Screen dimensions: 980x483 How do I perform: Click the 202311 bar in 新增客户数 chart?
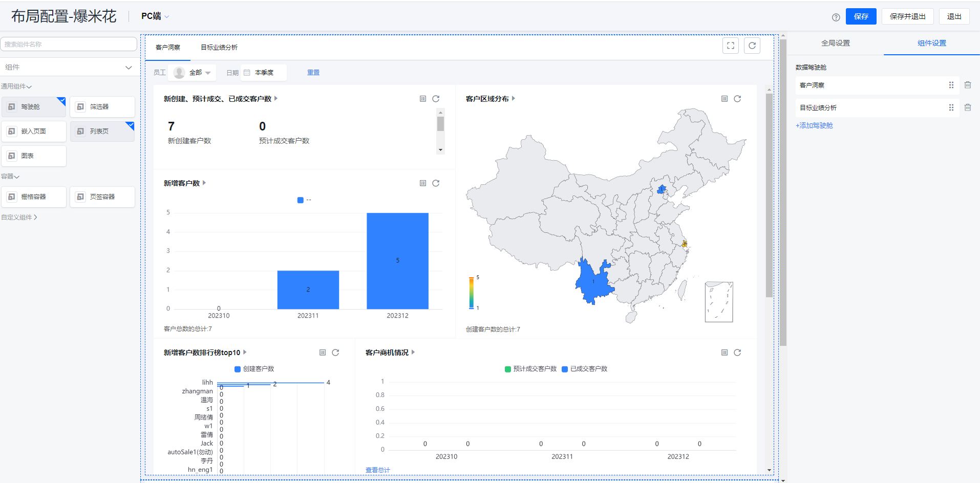click(308, 290)
